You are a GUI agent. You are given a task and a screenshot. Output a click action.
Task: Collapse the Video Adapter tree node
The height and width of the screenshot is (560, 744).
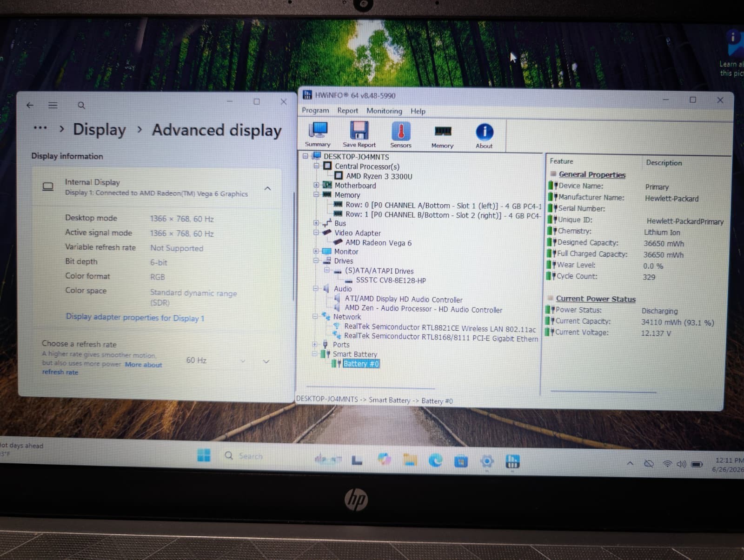click(x=316, y=232)
